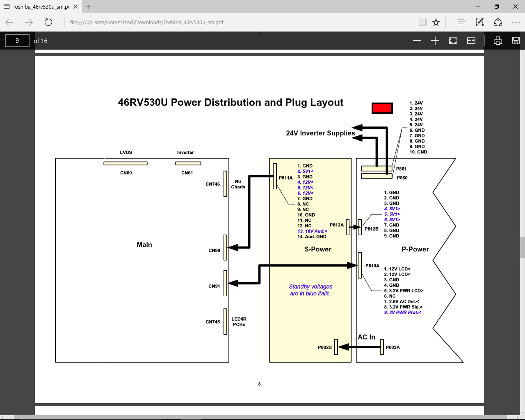
Task: Open a new tab with plus button
Action: click(89, 7)
